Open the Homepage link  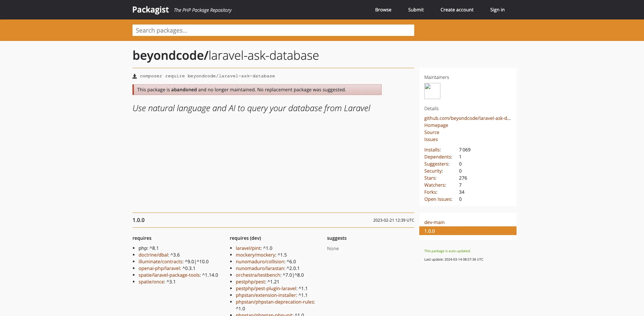[x=436, y=125]
